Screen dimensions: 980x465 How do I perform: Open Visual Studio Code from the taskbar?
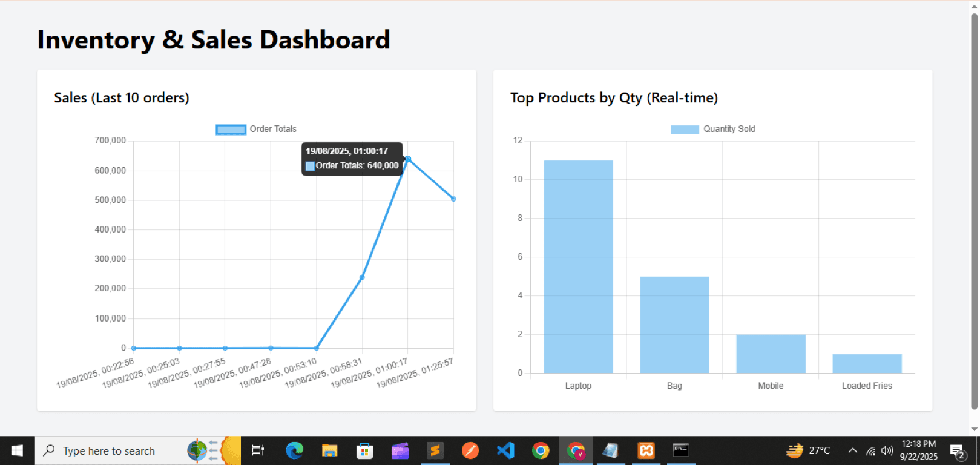coord(505,450)
